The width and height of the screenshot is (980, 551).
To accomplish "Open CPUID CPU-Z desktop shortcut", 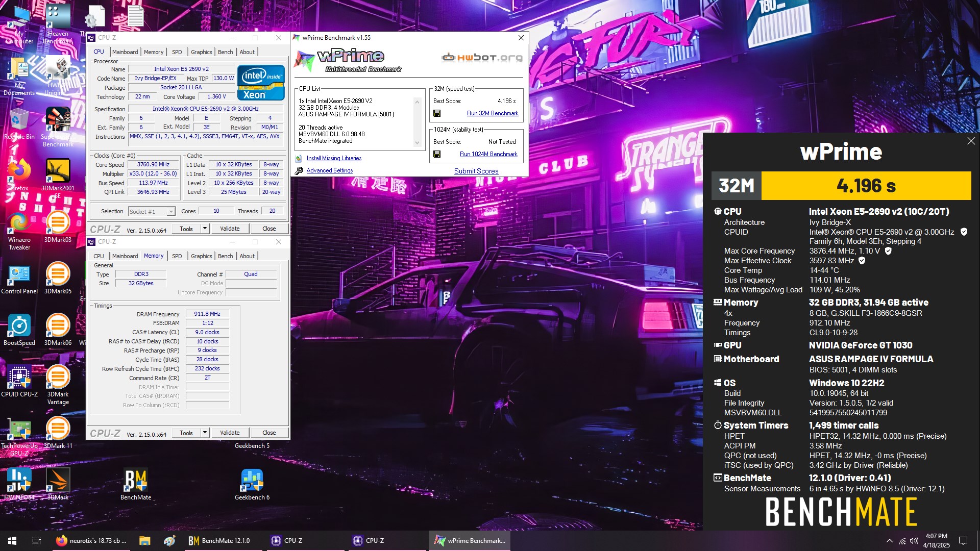I will pyautogui.click(x=19, y=382).
